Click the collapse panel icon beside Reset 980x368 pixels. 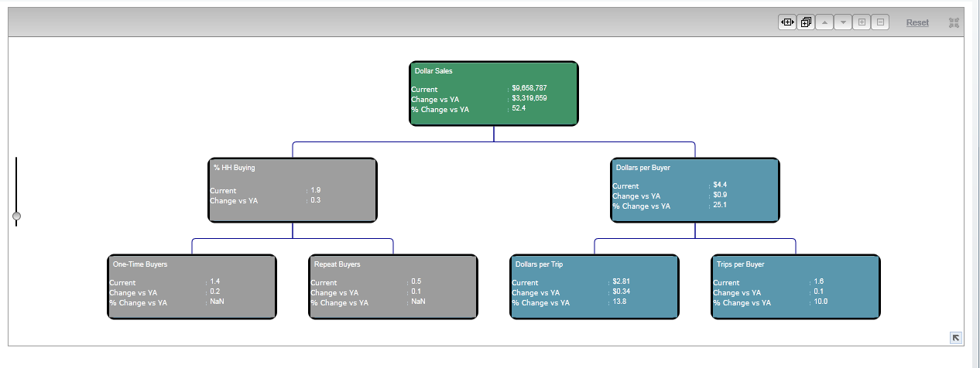pos(954,22)
